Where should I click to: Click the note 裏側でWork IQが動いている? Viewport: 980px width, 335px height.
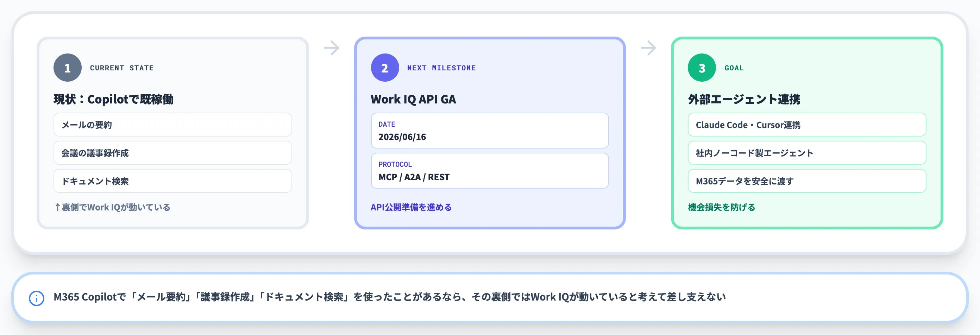112,207
